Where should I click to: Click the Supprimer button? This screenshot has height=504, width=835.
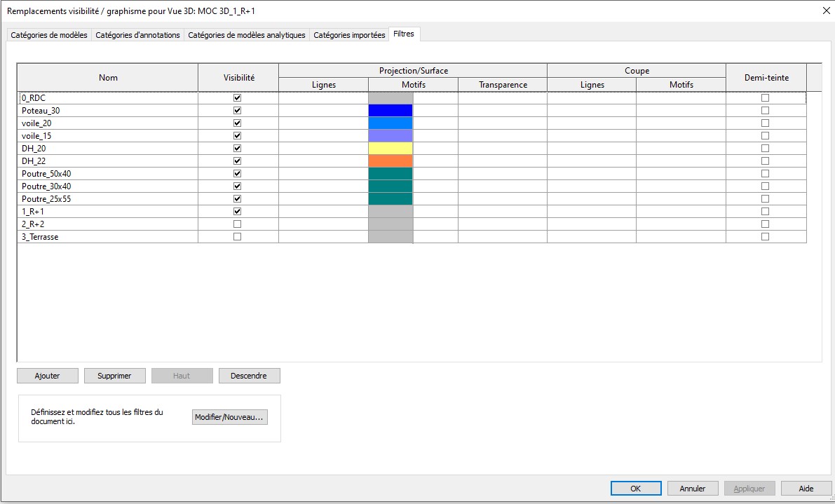(114, 376)
